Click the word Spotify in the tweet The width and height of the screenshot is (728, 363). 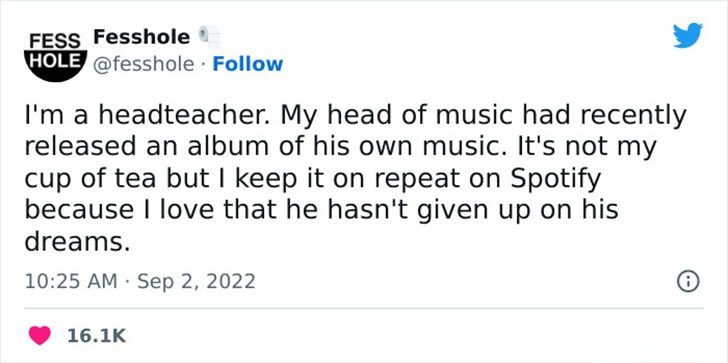point(555,180)
